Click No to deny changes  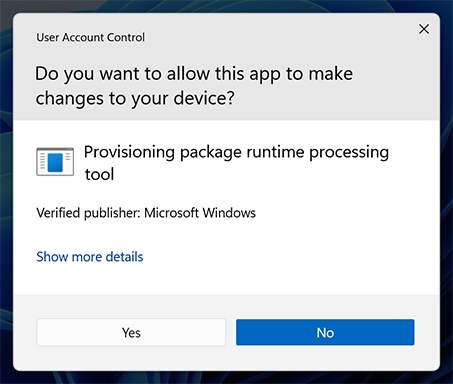coord(325,332)
